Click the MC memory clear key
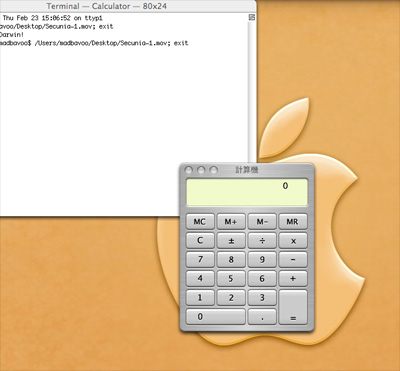This screenshot has width=400, height=371. click(200, 222)
